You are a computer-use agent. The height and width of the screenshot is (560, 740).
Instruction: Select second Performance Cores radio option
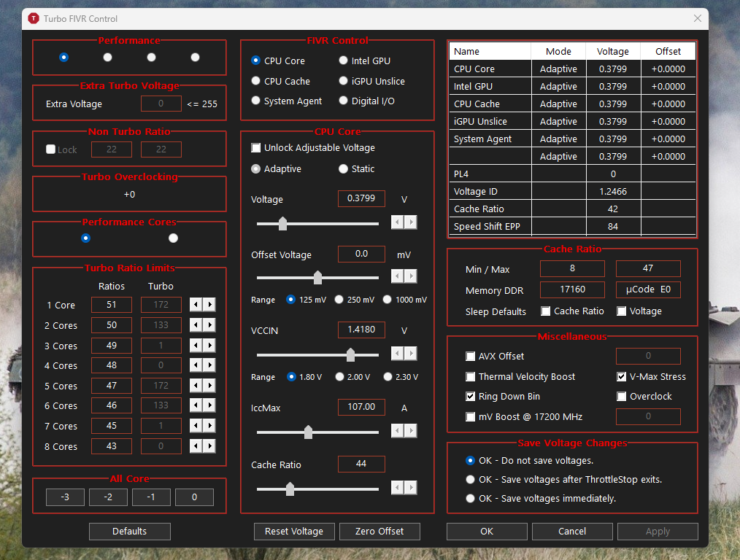173,238
